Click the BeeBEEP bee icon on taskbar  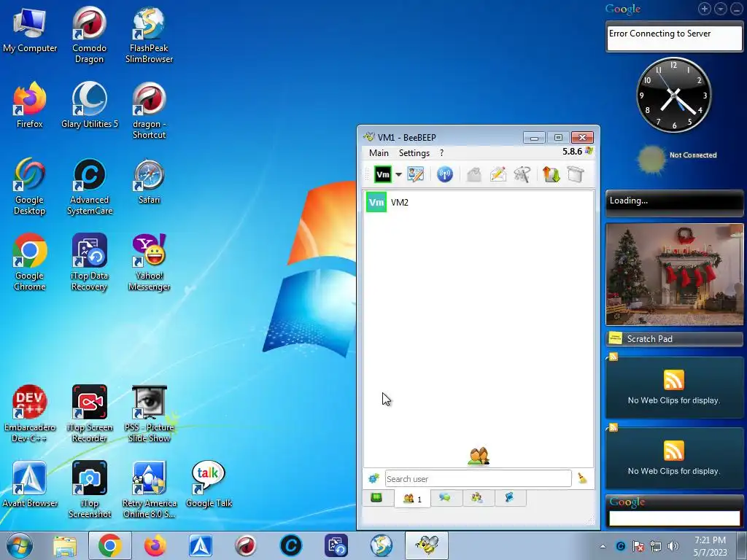pos(426,545)
